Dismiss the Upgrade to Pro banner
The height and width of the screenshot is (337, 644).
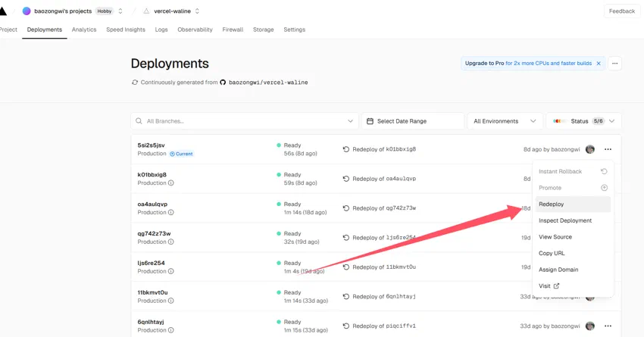coord(599,63)
